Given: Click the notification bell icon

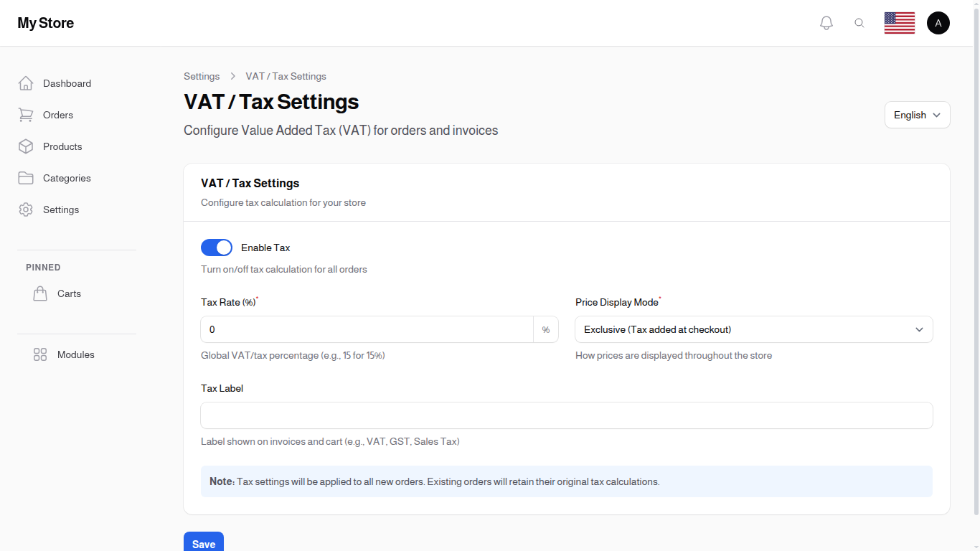Looking at the screenshot, I should (826, 22).
